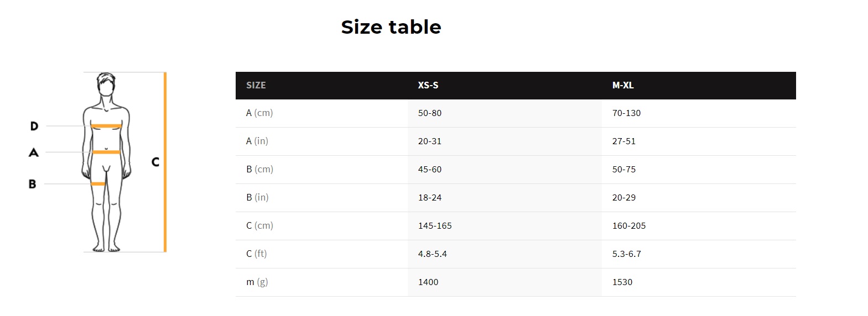Select the 145-165 value cell
This screenshot has width=868, height=316.
click(x=435, y=226)
